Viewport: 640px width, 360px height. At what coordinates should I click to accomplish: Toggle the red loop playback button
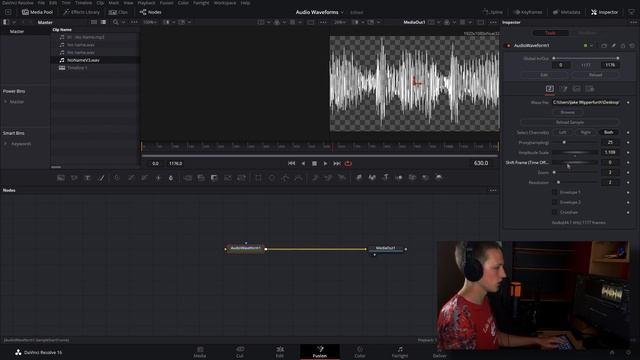[348, 163]
